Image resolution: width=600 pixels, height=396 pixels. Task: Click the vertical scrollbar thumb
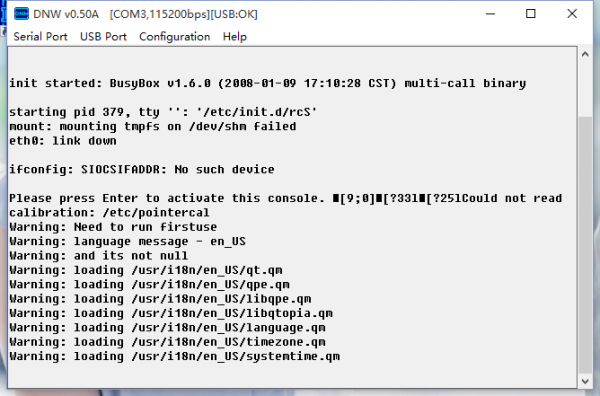(x=585, y=245)
